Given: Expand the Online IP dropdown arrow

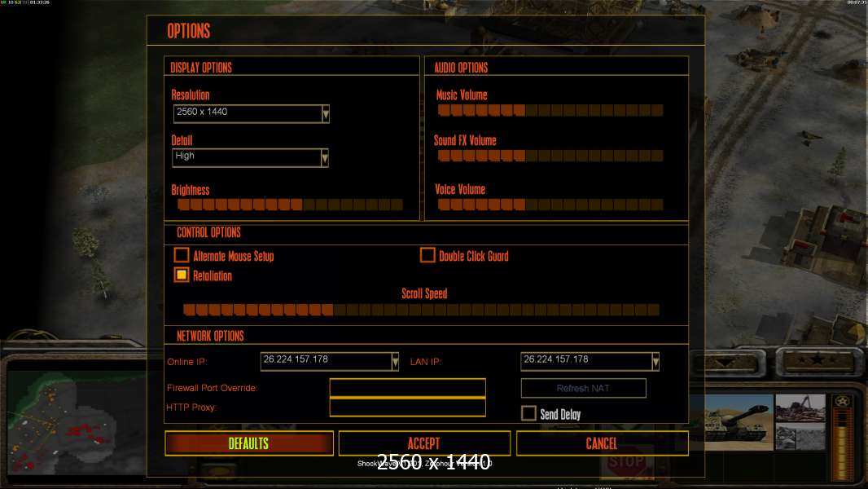Looking at the screenshot, I should pyautogui.click(x=395, y=362).
